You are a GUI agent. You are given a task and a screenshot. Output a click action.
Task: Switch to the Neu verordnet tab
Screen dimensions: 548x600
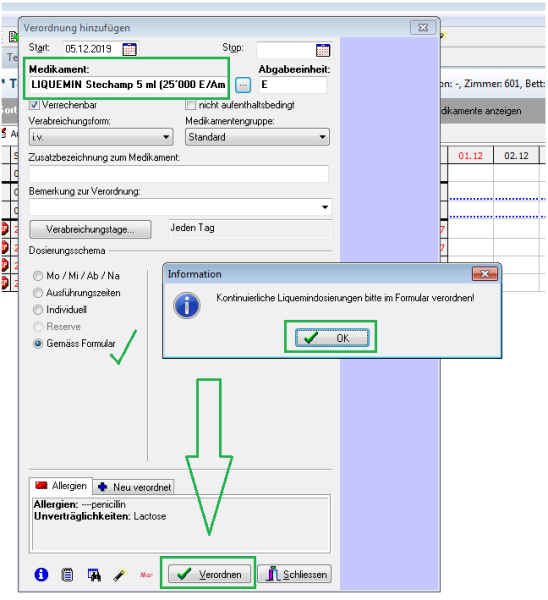pyautogui.click(x=134, y=487)
